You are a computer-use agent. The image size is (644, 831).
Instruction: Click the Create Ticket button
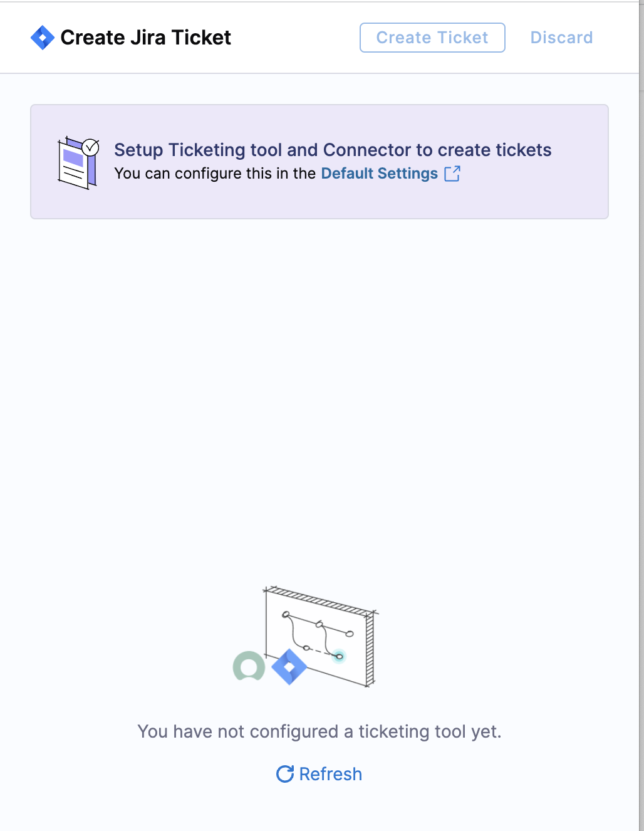(432, 38)
